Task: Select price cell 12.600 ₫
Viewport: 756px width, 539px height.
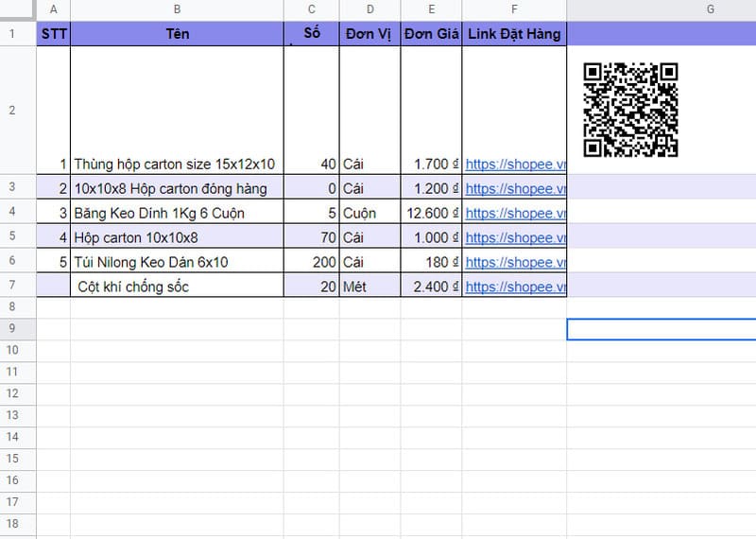Action: (431, 212)
